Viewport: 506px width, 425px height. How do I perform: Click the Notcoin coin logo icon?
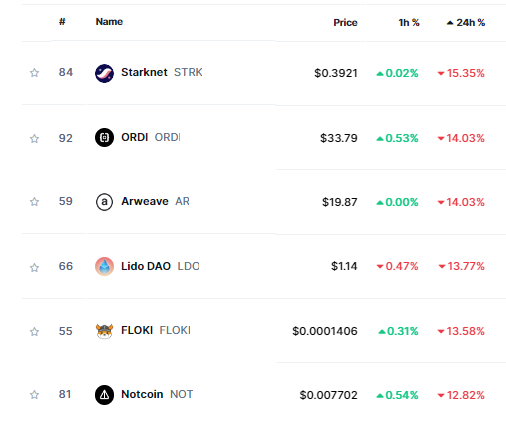(104, 395)
